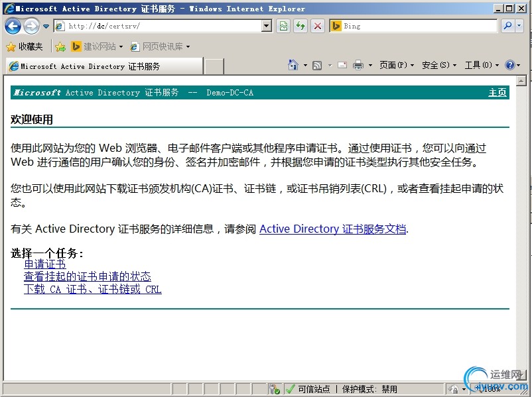
Task: Click the 申请证书 task link
Action: coord(45,264)
